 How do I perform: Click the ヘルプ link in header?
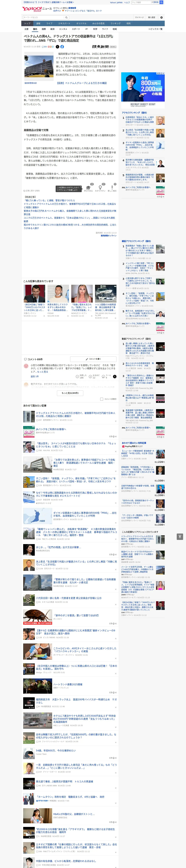coord(127,2)
